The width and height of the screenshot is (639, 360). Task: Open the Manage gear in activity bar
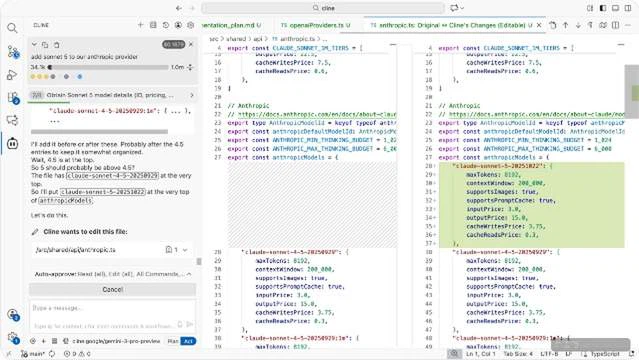[13, 337]
